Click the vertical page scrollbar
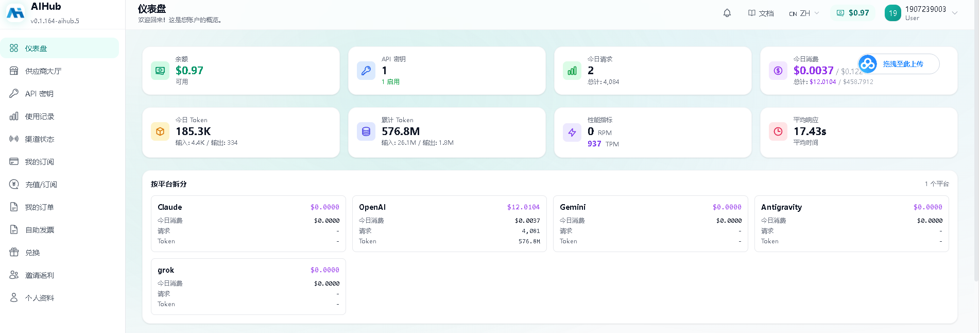 coord(976,140)
